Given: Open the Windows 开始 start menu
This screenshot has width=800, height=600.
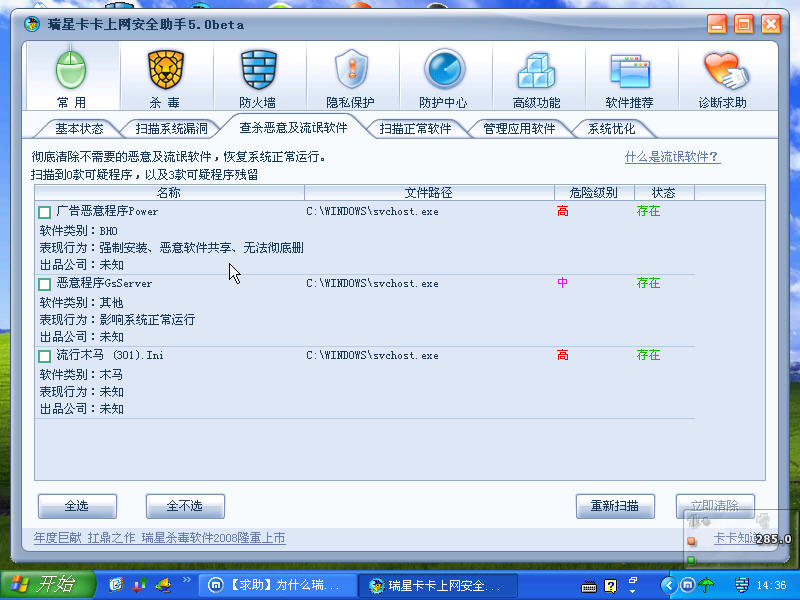Looking at the screenshot, I should point(48,585).
